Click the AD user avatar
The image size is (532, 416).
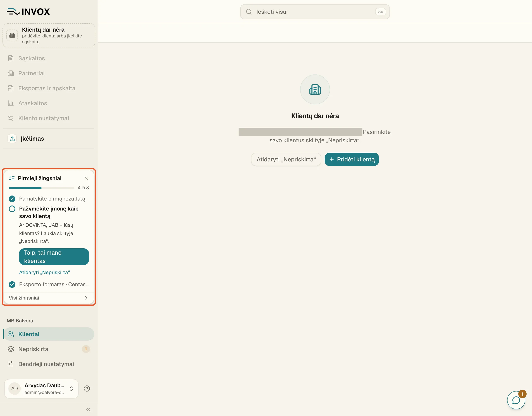[x=14, y=389]
